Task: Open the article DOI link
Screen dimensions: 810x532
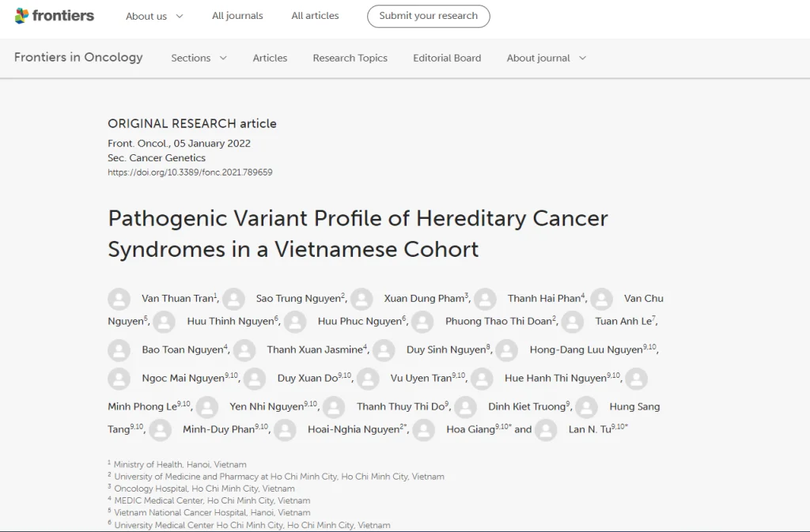Action: 190,172
